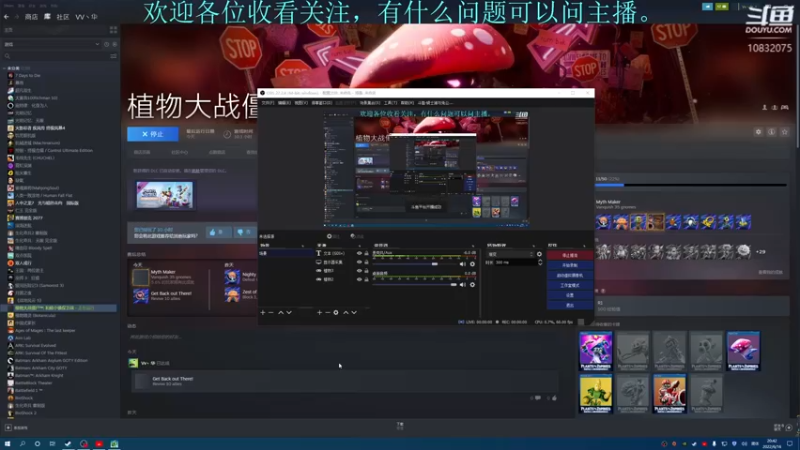Remove the selected OBS source
Image resolution: width=800 pixels, height=450 pixels.
328,312
